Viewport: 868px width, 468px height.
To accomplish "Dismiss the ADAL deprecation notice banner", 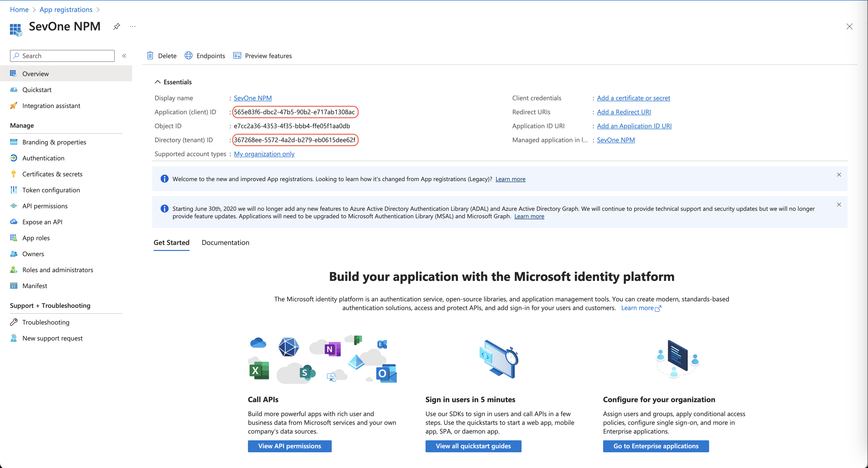I will (839, 205).
